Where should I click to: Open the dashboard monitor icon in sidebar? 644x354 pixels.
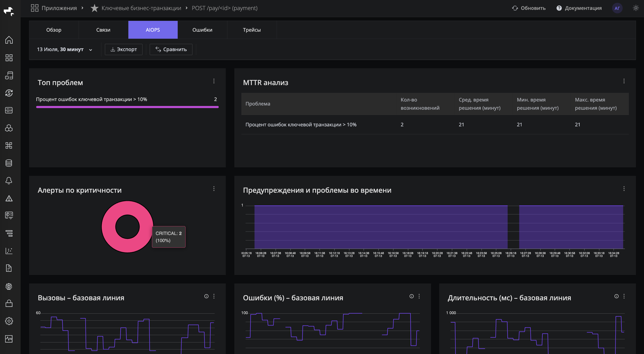tap(9, 215)
